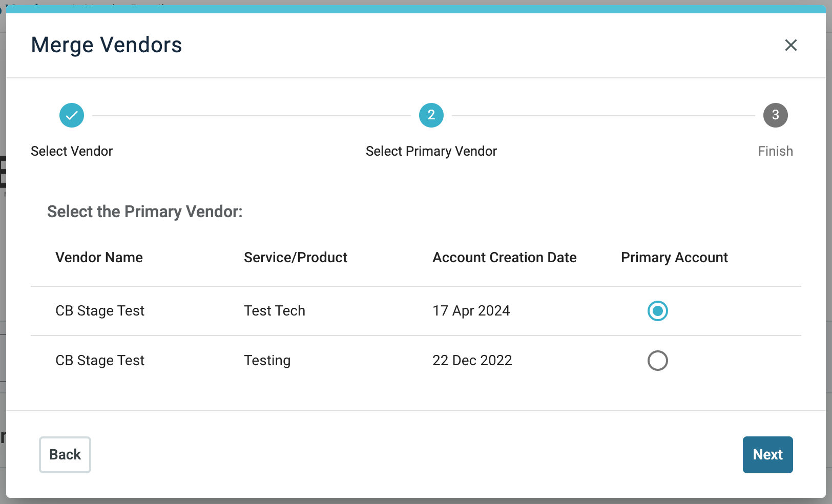Click the Select the Primary Vendor heading
This screenshot has width=832, height=504.
tap(145, 212)
